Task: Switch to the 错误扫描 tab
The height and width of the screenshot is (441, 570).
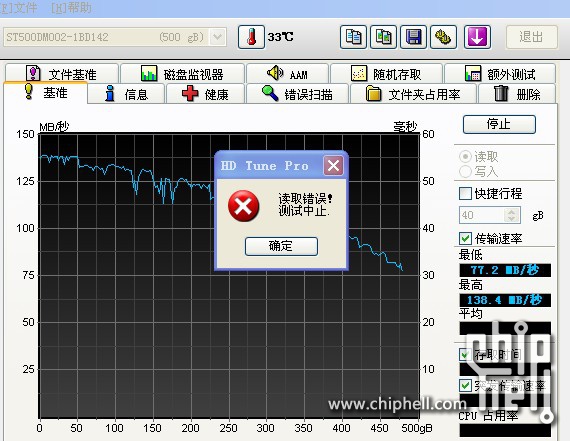Action: (297, 94)
